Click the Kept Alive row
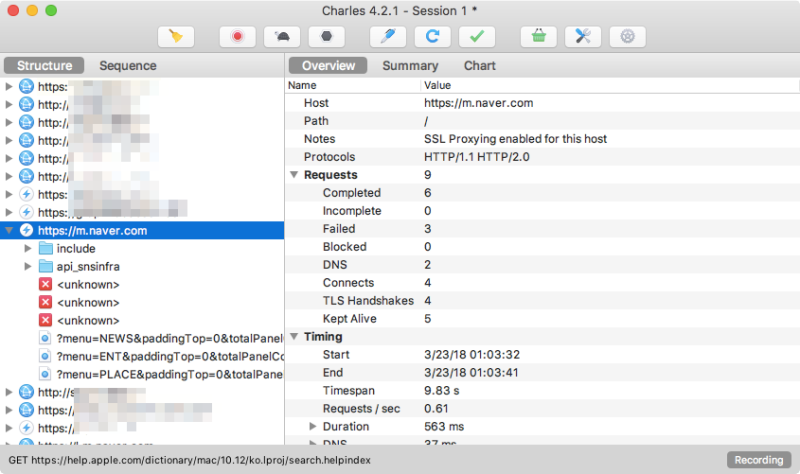The height and width of the screenshot is (474, 800). (x=542, y=318)
